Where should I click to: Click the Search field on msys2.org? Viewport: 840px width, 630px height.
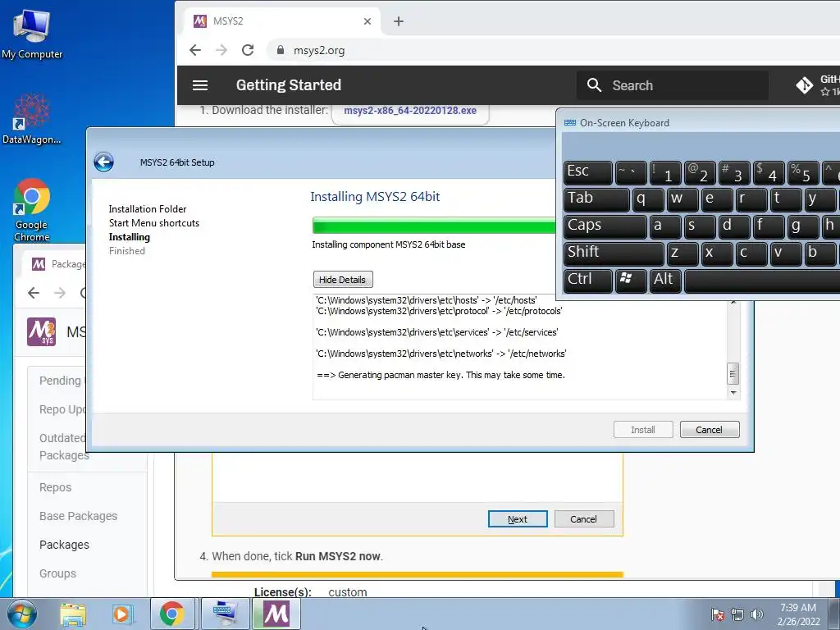[673, 85]
